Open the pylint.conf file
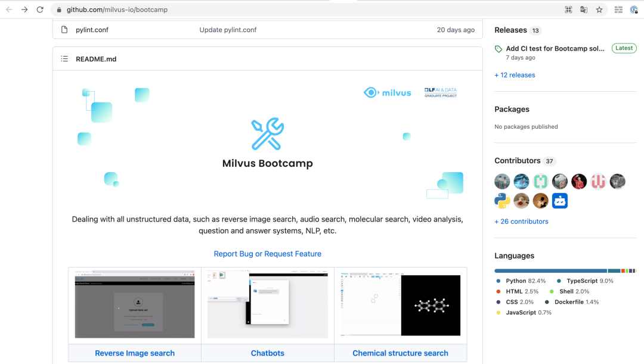The width and height of the screenshot is (644, 364). click(x=92, y=30)
